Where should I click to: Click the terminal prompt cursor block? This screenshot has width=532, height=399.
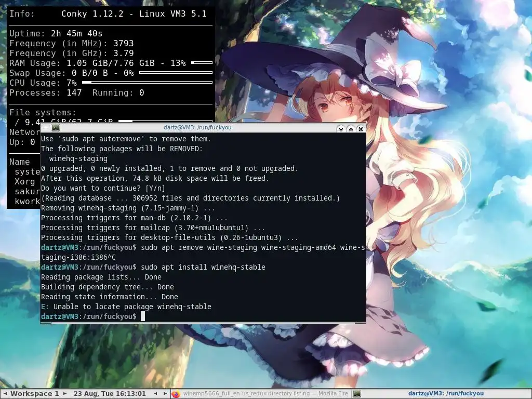[x=143, y=316]
